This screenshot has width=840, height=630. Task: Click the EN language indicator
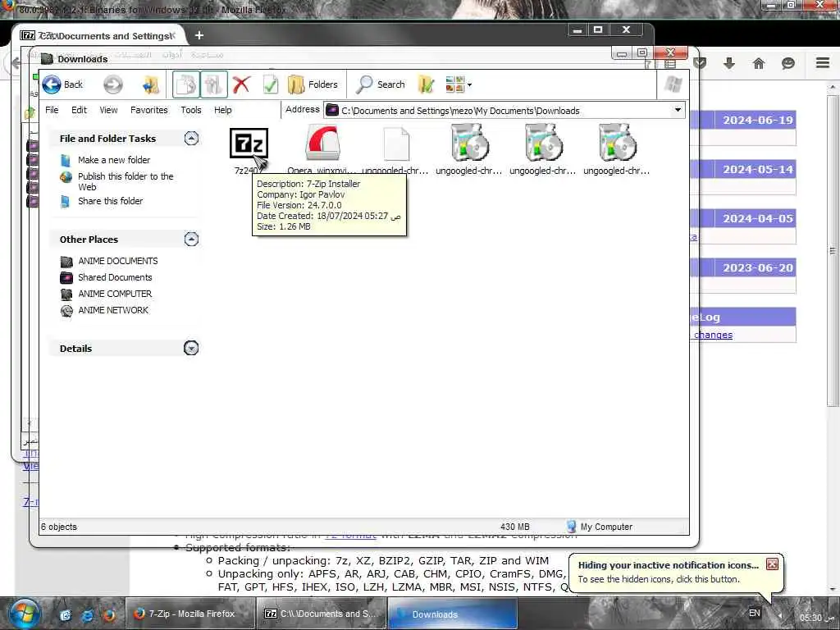755,613
